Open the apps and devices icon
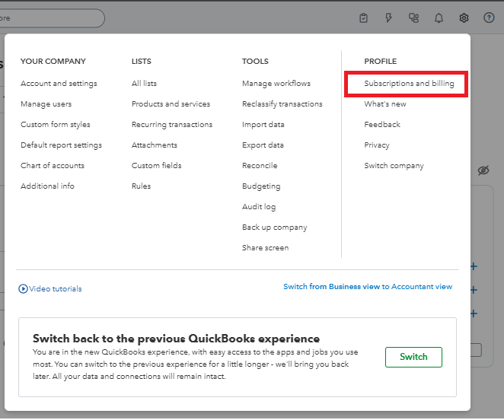This screenshot has height=420, width=504. (413, 18)
